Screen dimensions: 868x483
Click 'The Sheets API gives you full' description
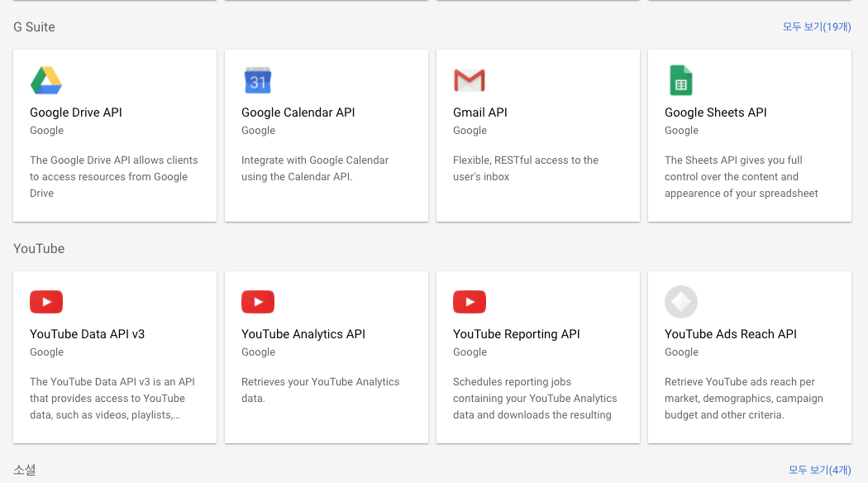click(742, 177)
